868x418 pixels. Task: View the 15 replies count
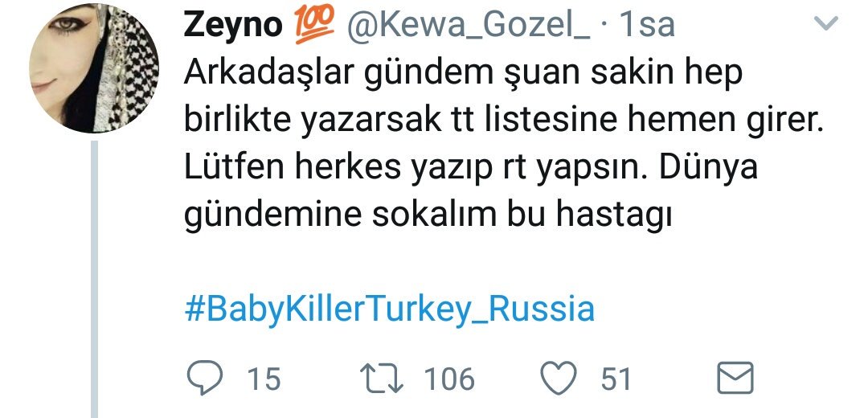264,379
